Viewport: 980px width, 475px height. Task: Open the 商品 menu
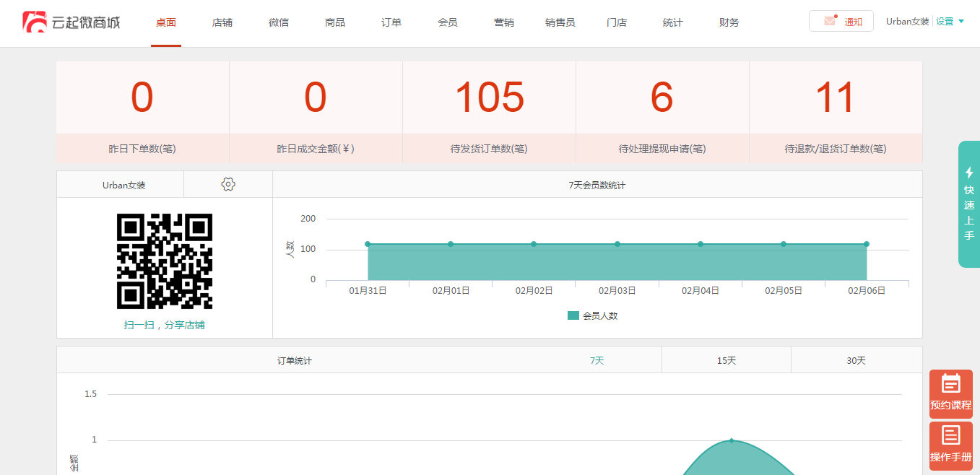point(335,22)
